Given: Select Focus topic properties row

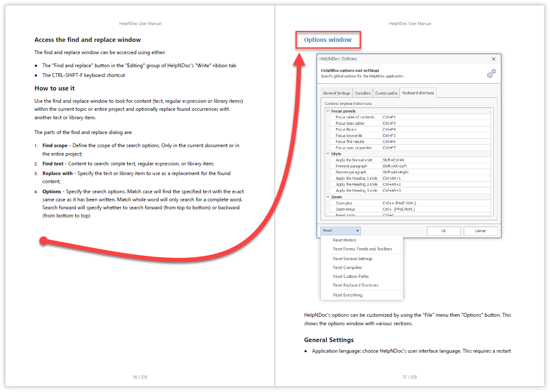Looking at the screenshot, I should [x=410, y=148].
